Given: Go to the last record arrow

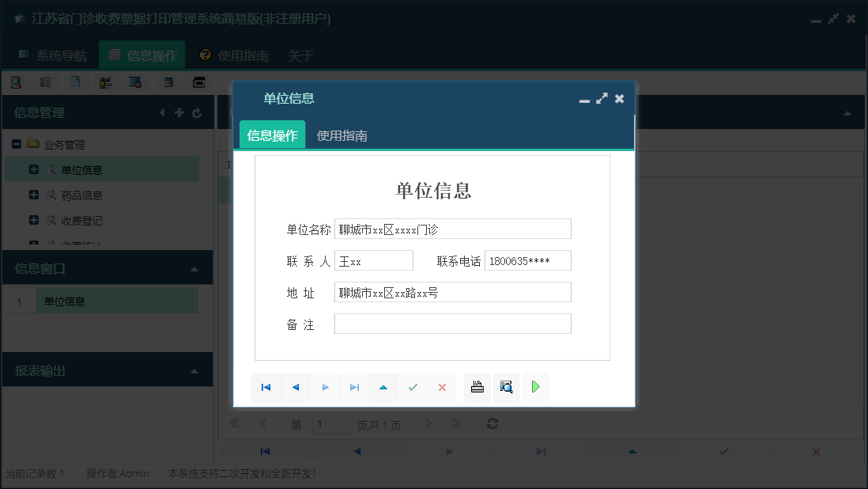Looking at the screenshot, I should coord(354,387).
